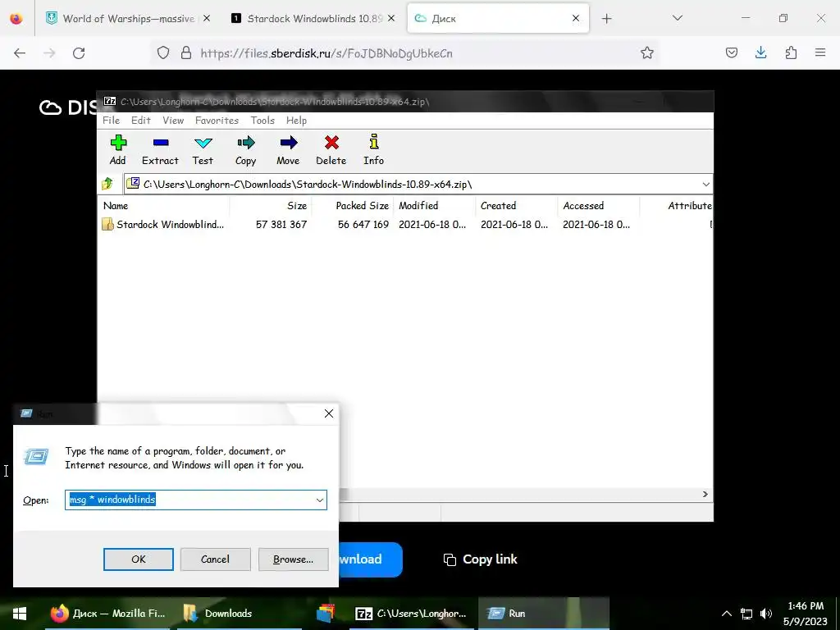Run the Test archive tool in 7-Zip

(203, 150)
